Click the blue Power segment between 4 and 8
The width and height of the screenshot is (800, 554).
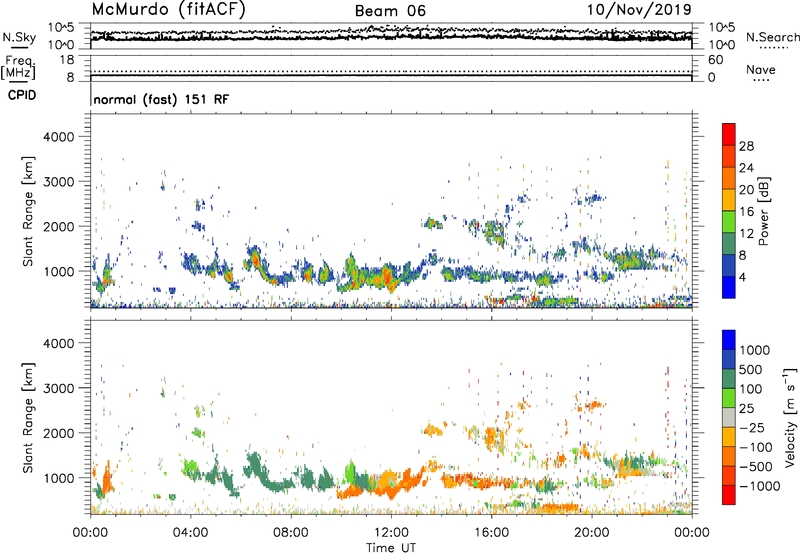point(729,265)
